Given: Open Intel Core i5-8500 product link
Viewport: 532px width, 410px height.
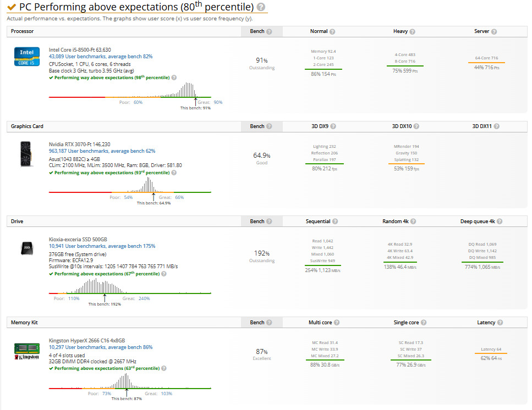Looking at the screenshot, I should (x=80, y=50).
